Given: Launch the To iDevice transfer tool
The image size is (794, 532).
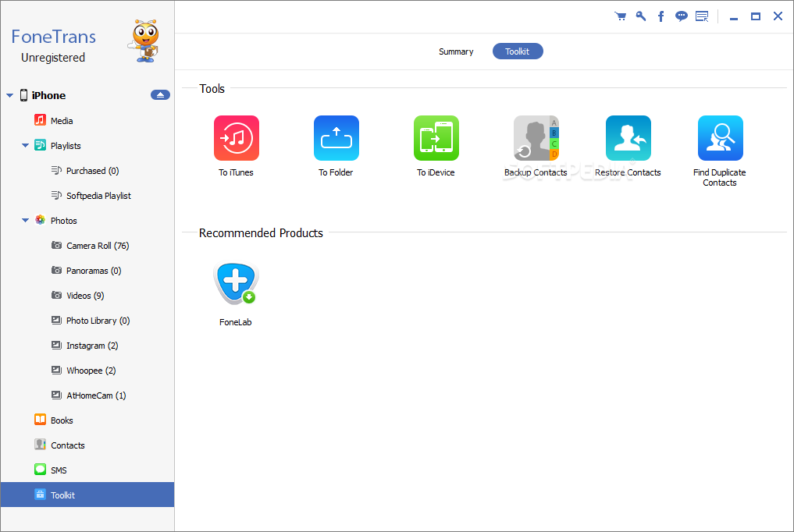Looking at the screenshot, I should click(x=436, y=138).
